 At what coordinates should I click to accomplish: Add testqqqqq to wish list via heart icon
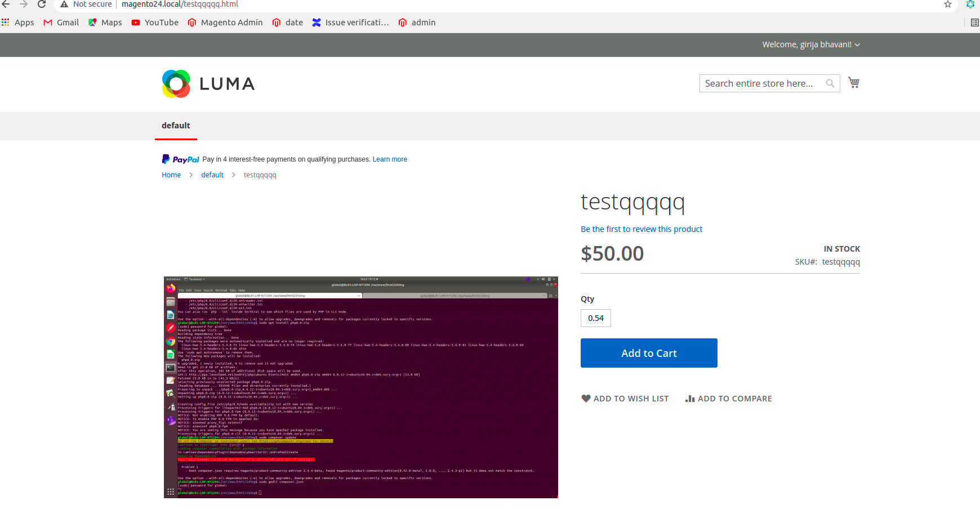[x=586, y=398]
